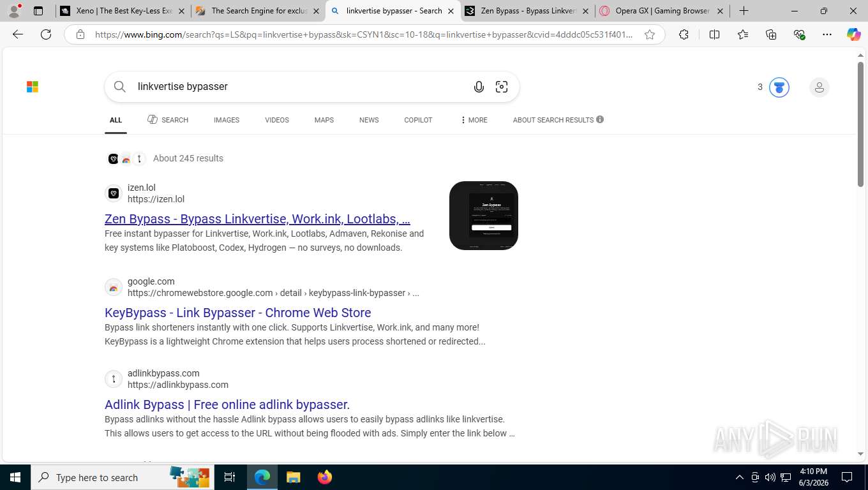Viewport: 868px width, 490px height.
Task: Select the SEARCH tab
Action: (168, 120)
